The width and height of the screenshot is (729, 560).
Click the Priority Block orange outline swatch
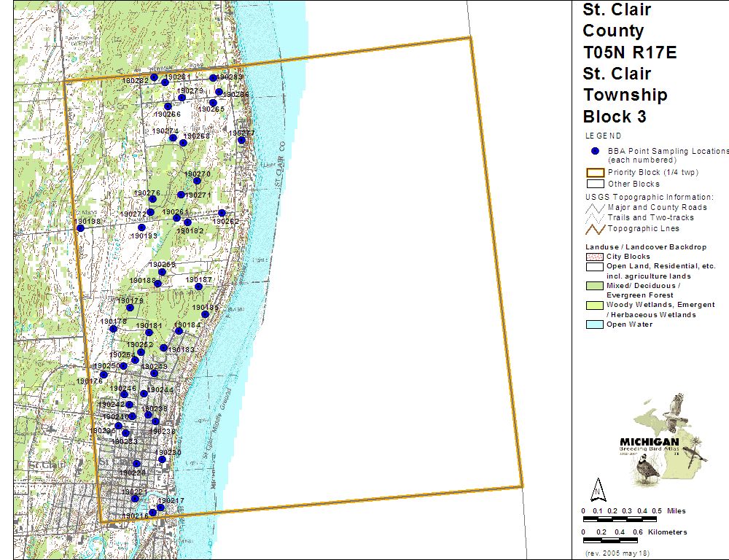coord(594,173)
